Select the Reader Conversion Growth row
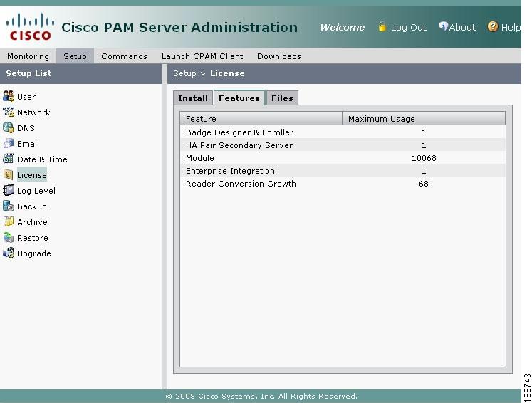Screen dimensions: 532x403 [x=343, y=184]
